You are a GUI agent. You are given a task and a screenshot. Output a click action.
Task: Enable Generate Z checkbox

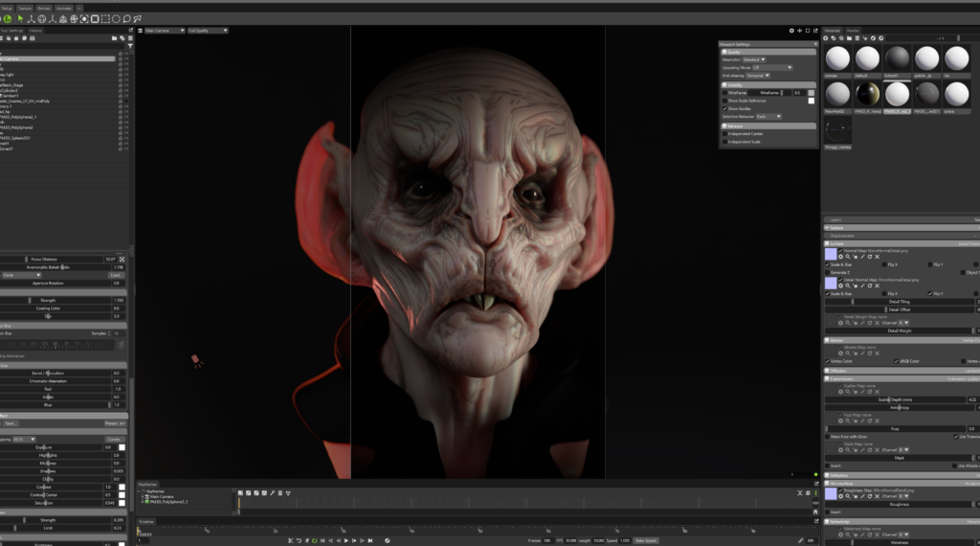tap(828, 272)
